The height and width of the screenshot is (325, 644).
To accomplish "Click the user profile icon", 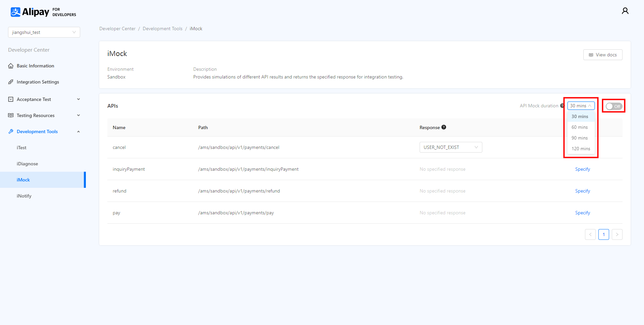I will pyautogui.click(x=625, y=11).
